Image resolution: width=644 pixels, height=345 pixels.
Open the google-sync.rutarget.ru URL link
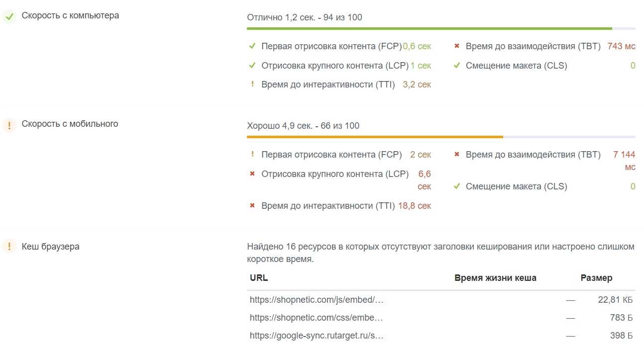(317, 335)
